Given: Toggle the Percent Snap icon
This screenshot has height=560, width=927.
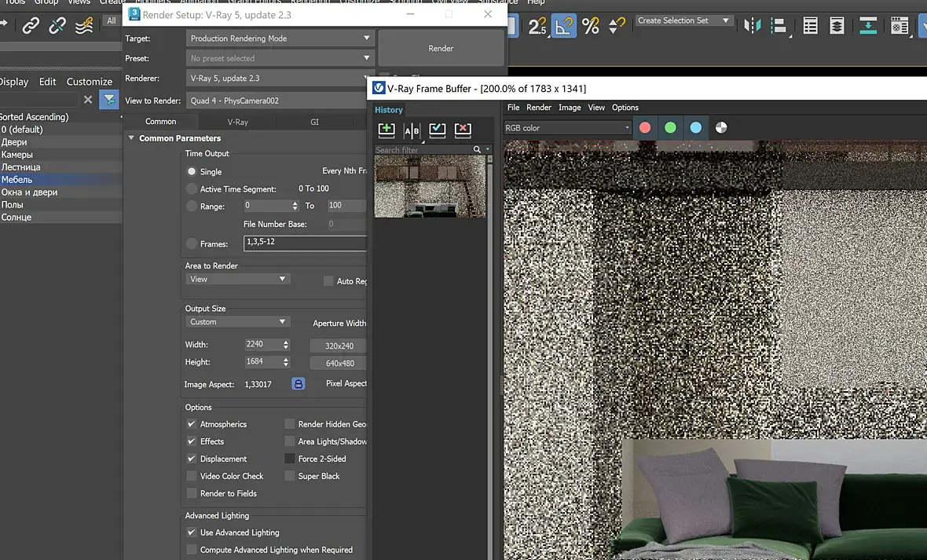Looking at the screenshot, I should 591,26.
